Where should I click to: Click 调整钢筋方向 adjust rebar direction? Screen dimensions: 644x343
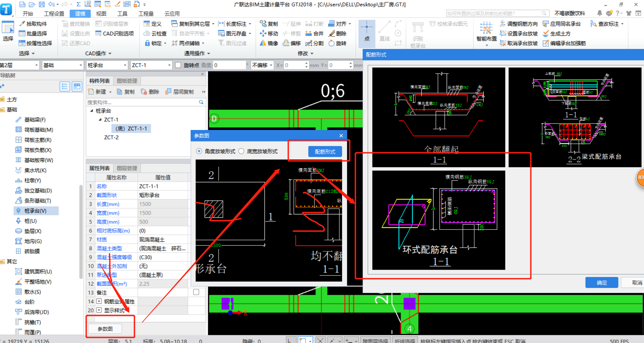[x=519, y=24]
